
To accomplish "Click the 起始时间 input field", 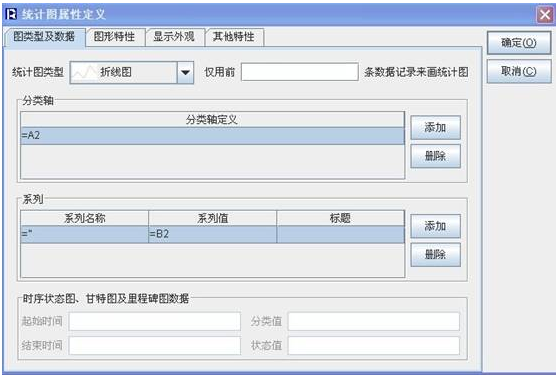I will point(155,321).
